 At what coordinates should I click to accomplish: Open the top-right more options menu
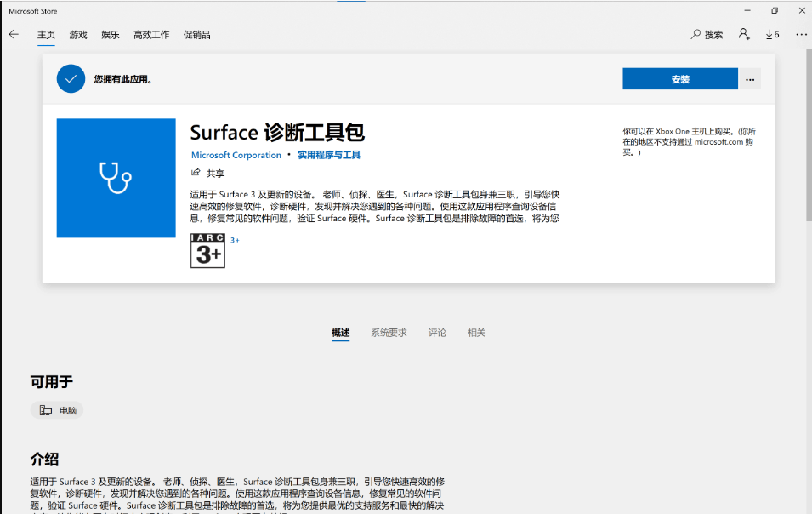click(801, 34)
